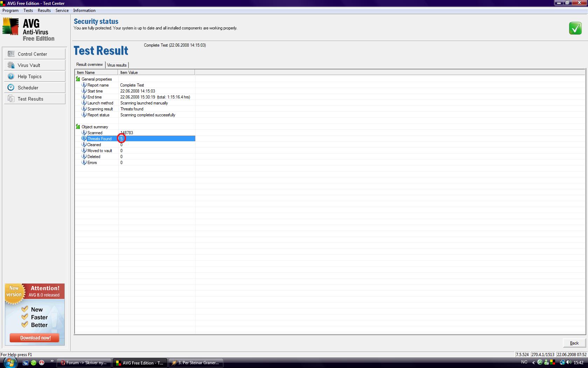Click the red quick launch icon
The height and width of the screenshot is (368, 588).
point(42,363)
